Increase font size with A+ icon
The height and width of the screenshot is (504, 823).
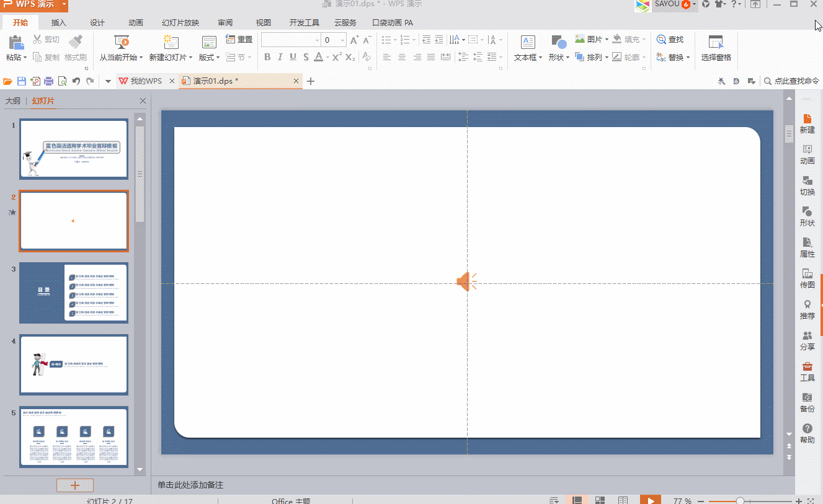pos(354,40)
